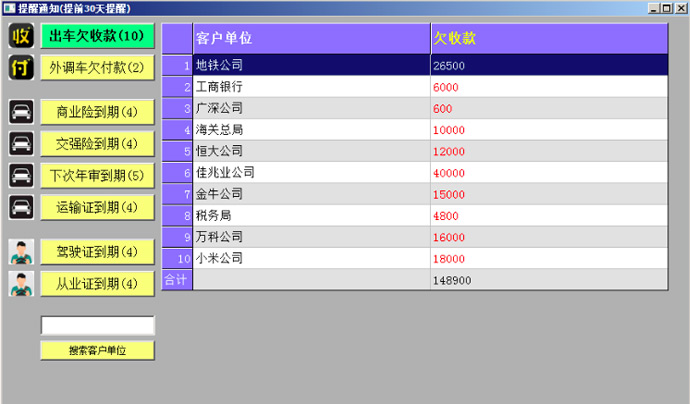
Task: Click the amount 16000
Action: 448,238
